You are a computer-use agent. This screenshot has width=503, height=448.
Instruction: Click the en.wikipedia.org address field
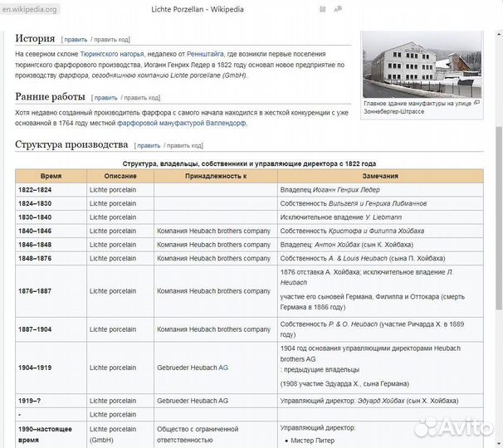click(x=30, y=10)
